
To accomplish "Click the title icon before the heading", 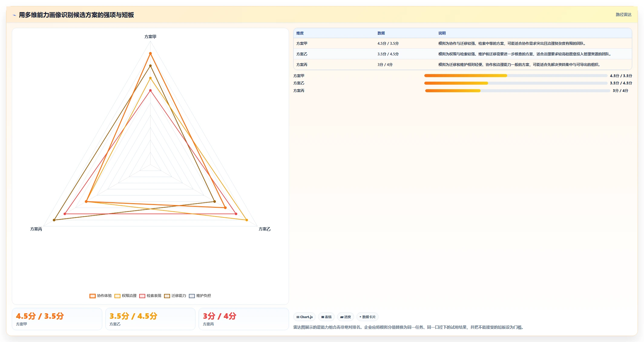I will pyautogui.click(x=14, y=15).
